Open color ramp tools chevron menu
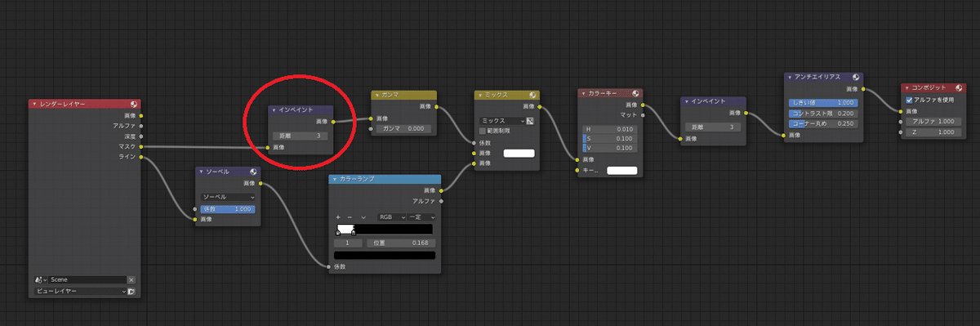 coord(363,217)
